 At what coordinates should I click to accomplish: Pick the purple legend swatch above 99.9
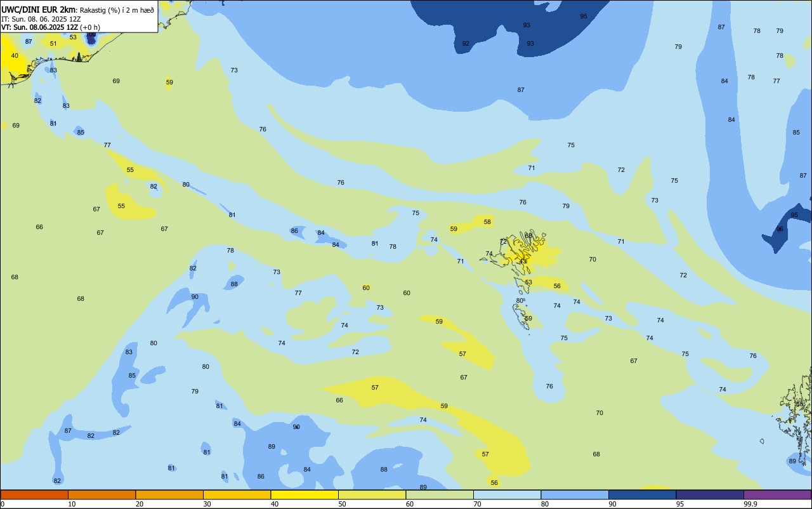click(x=778, y=494)
